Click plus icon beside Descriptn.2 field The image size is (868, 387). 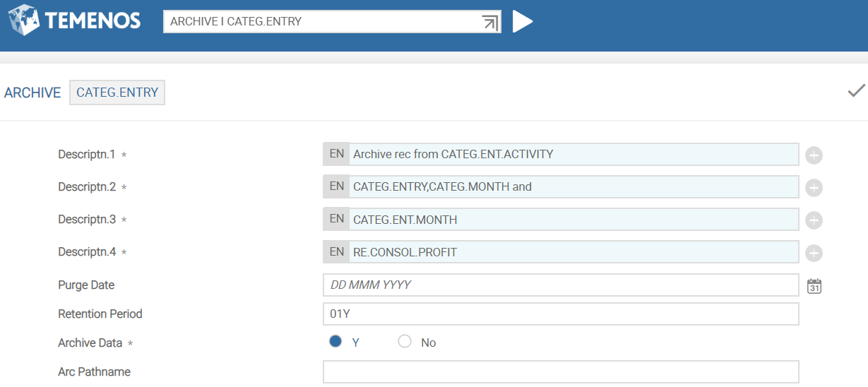point(814,188)
